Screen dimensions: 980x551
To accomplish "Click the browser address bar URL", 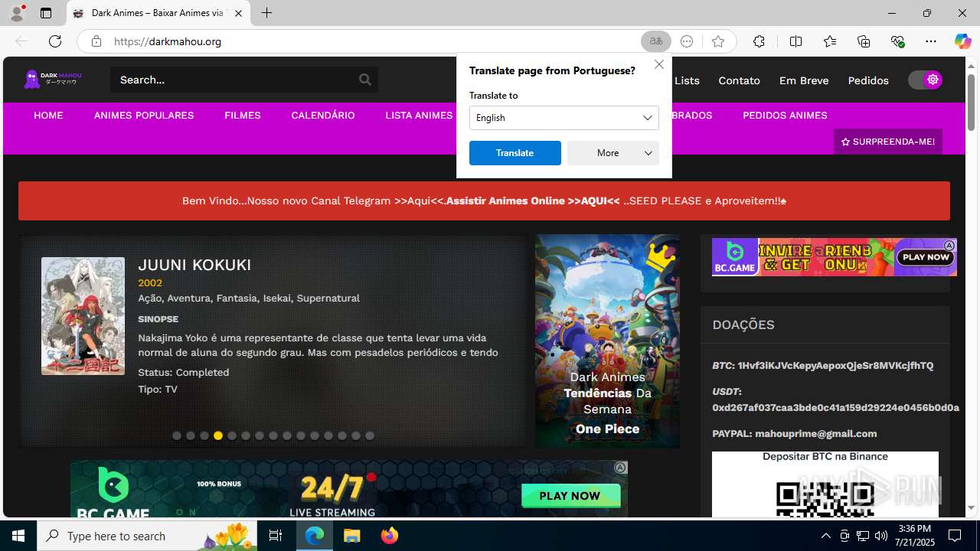I will pos(168,41).
